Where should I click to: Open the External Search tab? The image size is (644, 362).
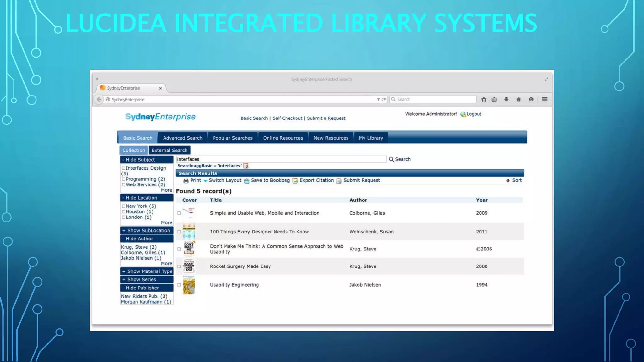169,151
